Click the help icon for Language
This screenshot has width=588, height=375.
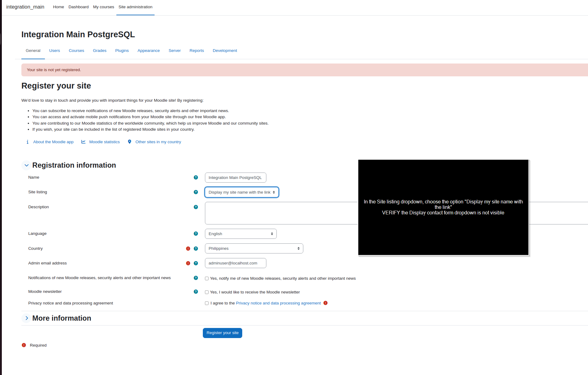196,234
